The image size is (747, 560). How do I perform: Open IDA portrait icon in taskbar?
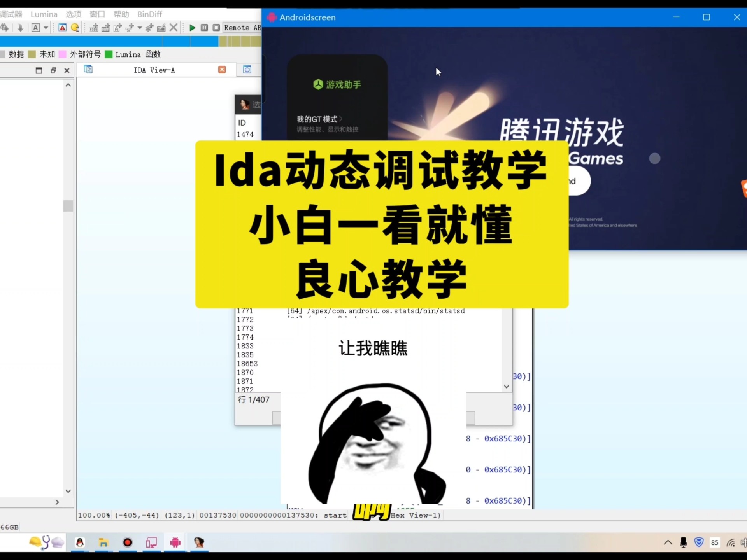[199, 542]
